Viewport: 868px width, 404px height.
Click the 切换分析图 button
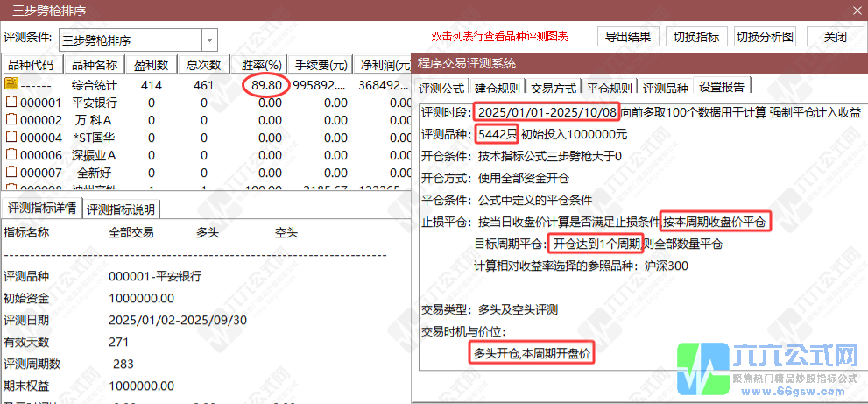click(765, 37)
